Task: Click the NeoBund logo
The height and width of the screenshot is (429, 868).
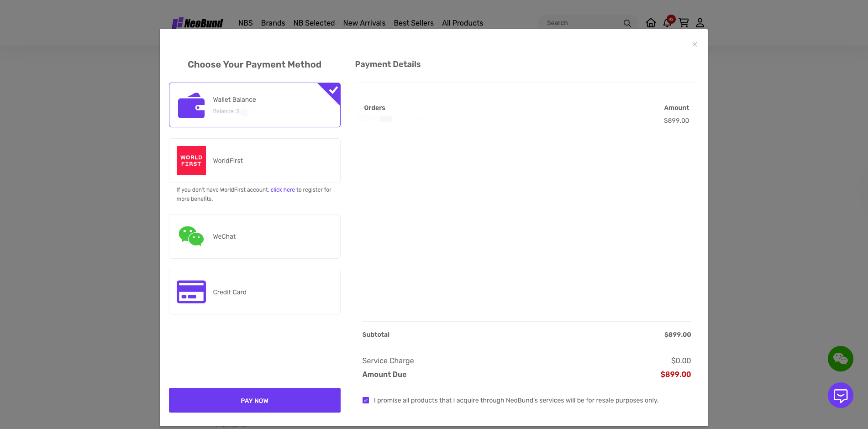Action: (197, 23)
